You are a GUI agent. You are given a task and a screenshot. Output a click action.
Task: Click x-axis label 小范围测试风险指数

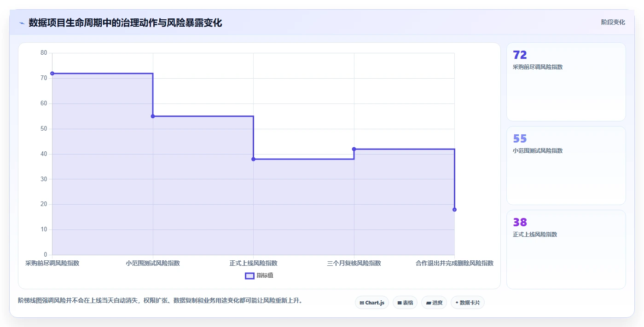coord(153,264)
